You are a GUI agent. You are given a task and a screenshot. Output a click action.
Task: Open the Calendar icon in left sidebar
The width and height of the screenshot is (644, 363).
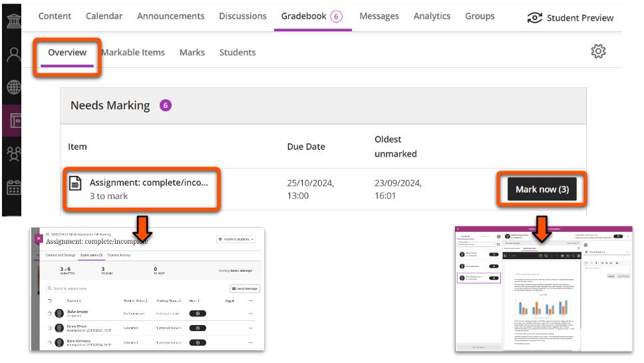click(x=13, y=188)
